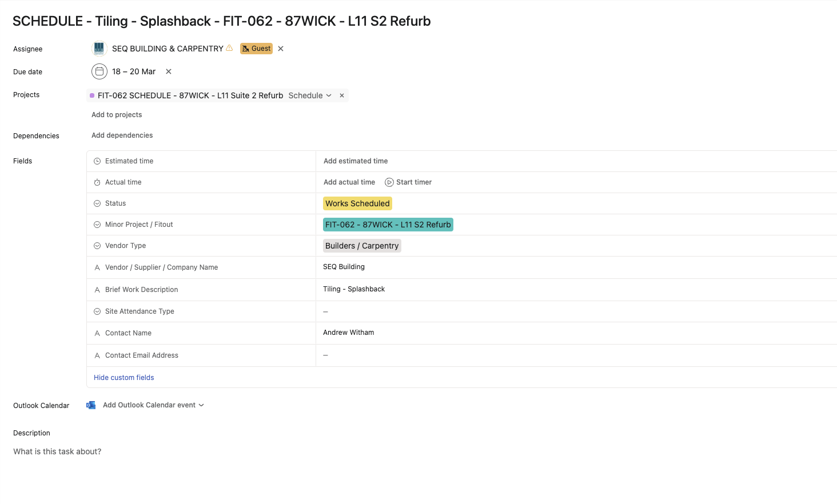Screen dimensions: 837x504
Task: Click the SEQ BUILDING & CARPENTRY assignee name
Action: tap(168, 49)
